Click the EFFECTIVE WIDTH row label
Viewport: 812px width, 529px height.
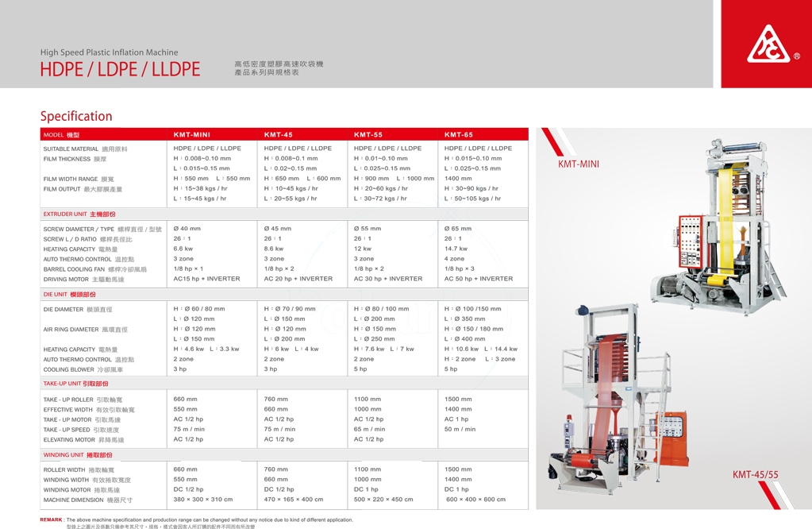tap(89, 410)
